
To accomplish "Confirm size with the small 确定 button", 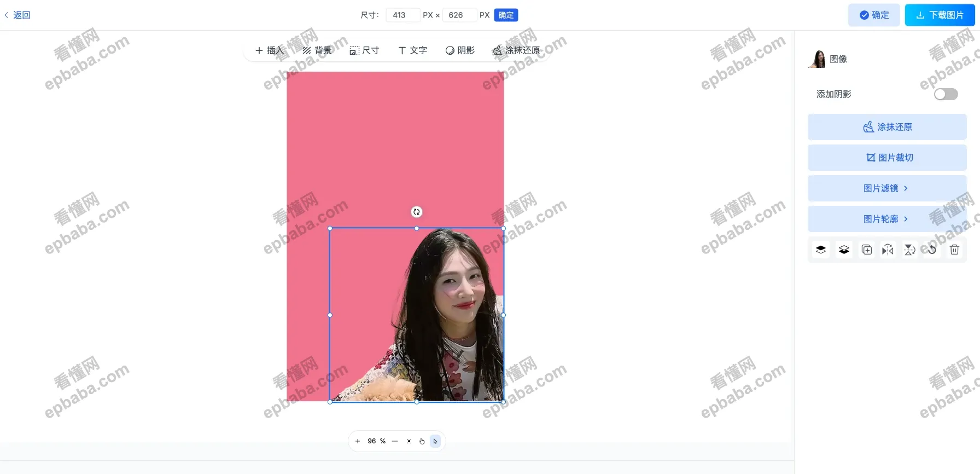I will pos(506,15).
